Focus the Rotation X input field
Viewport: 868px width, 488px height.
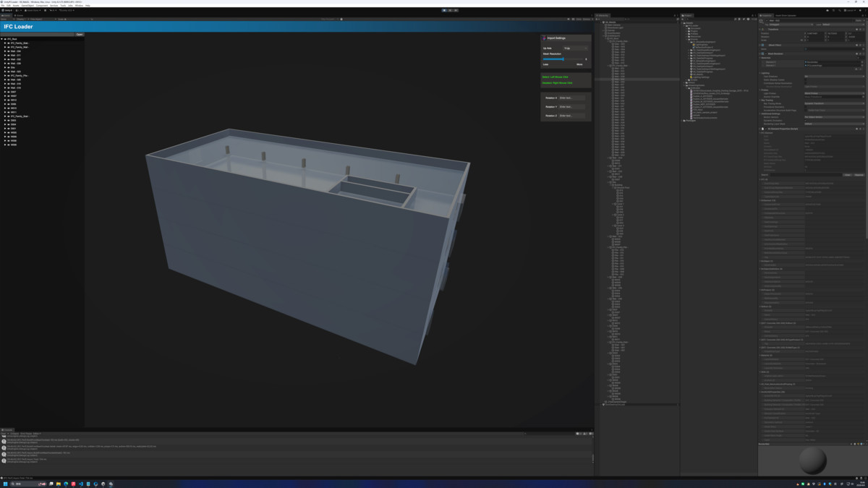pos(571,98)
